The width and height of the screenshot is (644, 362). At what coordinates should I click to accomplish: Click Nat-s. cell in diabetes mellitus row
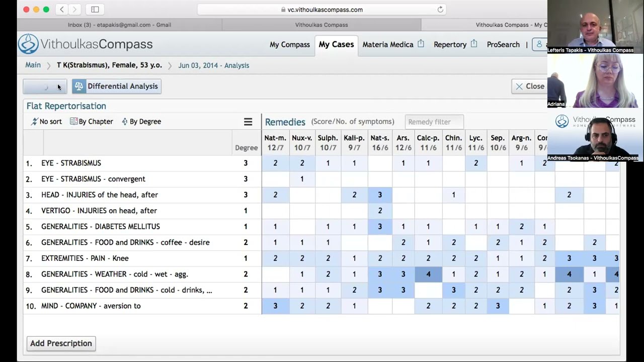point(380,226)
